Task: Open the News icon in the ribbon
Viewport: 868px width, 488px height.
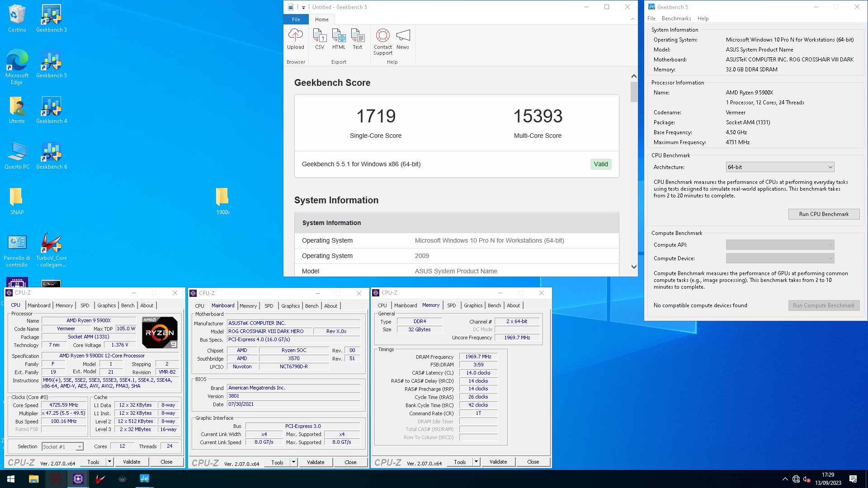Action: point(403,39)
